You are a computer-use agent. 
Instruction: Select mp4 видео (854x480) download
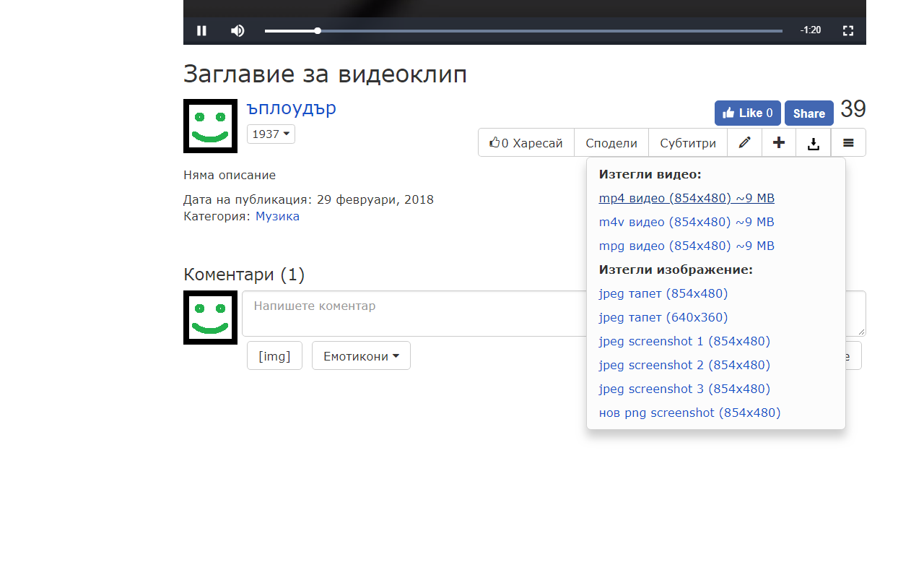coord(686,197)
